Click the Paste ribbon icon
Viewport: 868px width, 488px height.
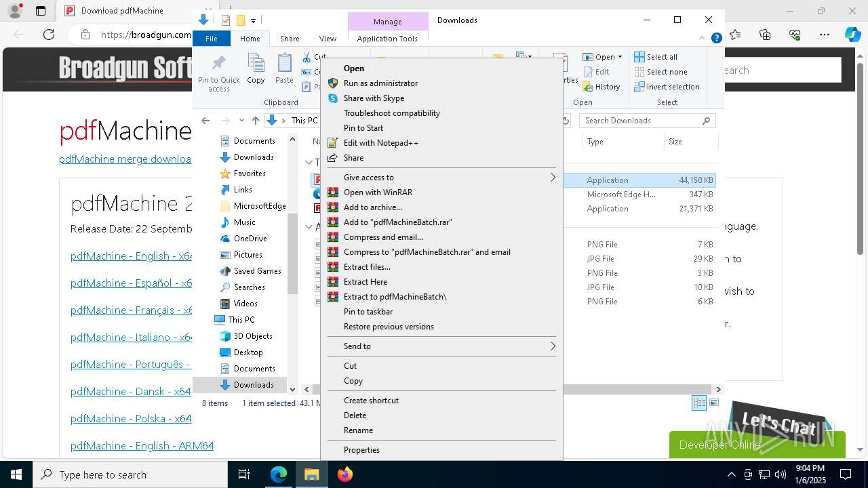click(x=284, y=69)
